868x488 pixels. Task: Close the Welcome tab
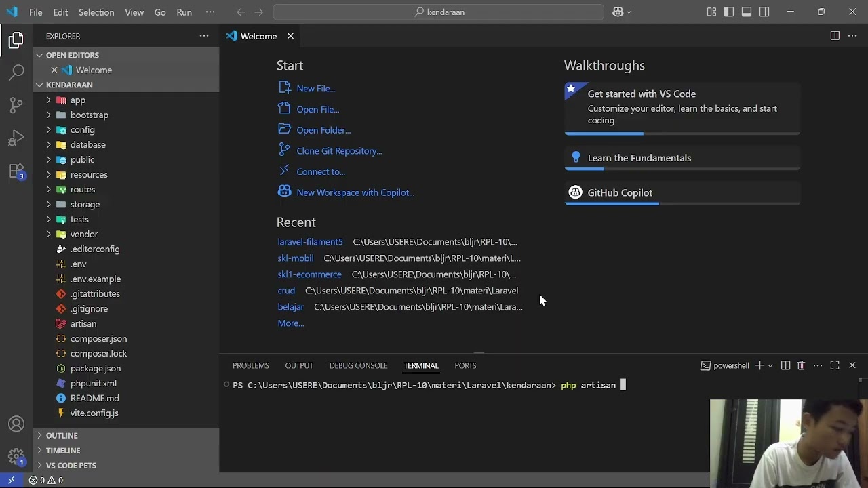[x=290, y=36]
